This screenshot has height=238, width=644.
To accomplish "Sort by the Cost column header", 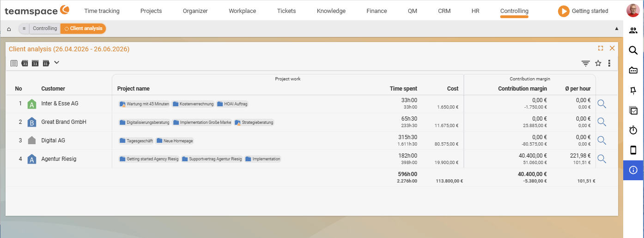I will pos(453,89).
